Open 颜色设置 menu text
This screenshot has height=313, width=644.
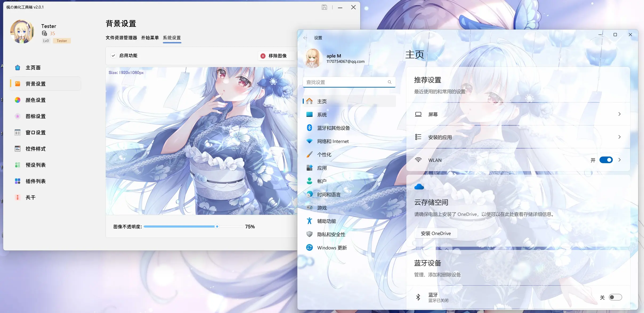click(x=36, y=100)
